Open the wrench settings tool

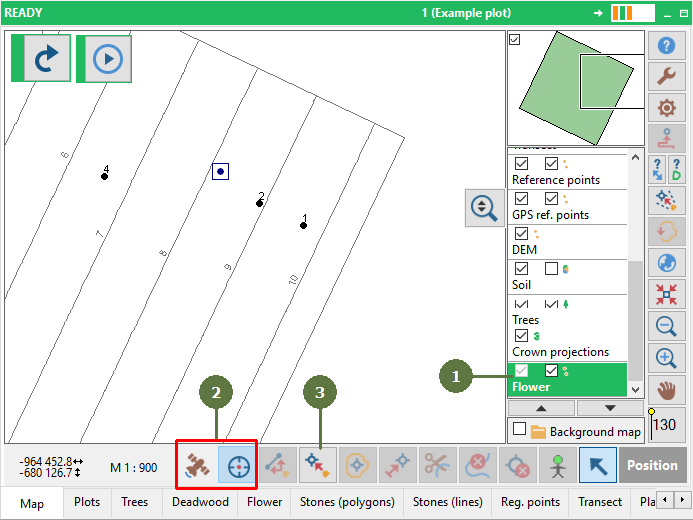coord(666,76)
